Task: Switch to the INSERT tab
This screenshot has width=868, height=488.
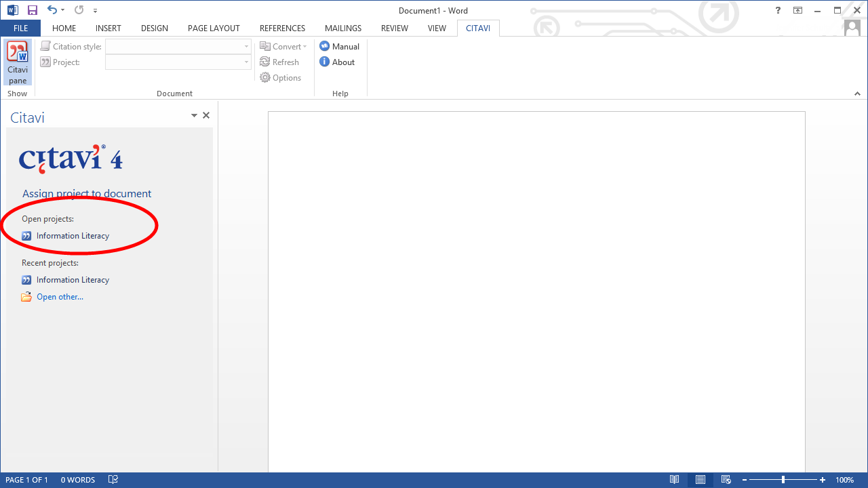Action: tap(108, 28)
